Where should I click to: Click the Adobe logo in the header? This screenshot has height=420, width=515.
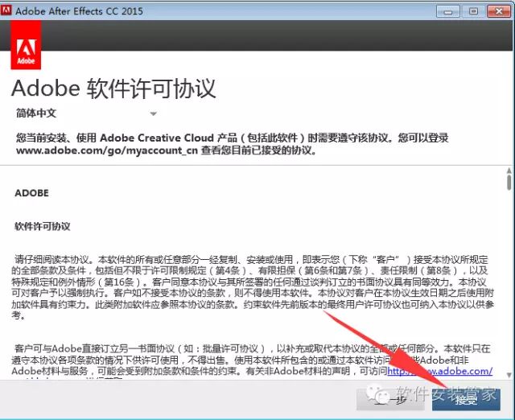tap(26, 49)
